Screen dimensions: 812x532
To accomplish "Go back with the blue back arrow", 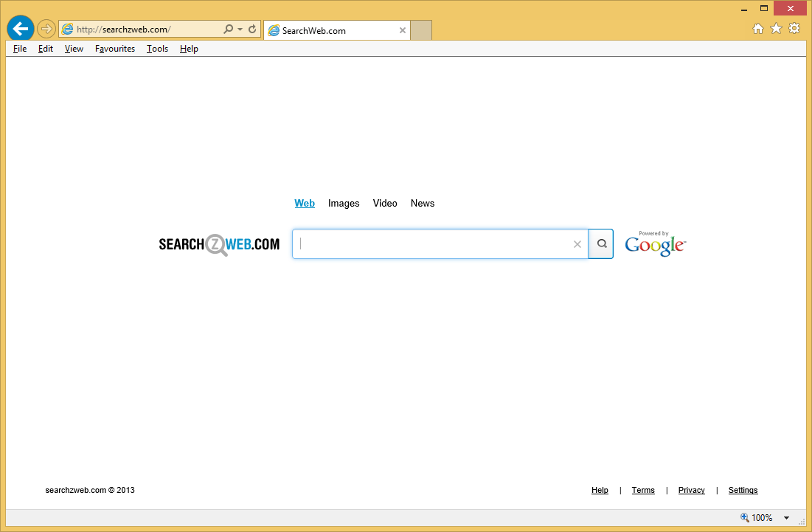I will click(x=21, y=29).
